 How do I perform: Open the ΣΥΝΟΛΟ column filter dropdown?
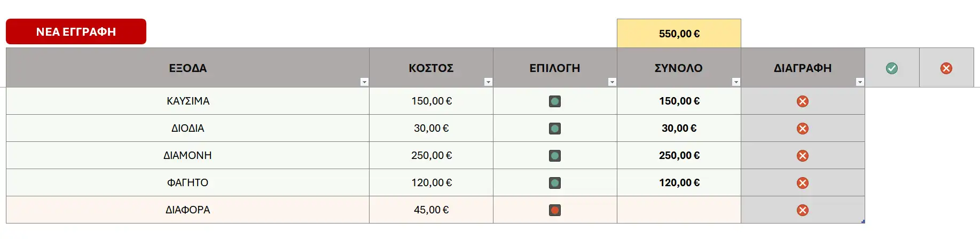click(x=736, y=82)
